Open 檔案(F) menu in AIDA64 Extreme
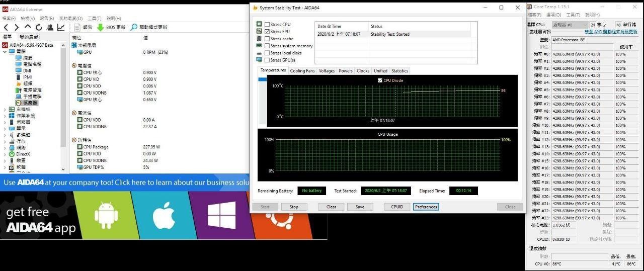 pyautogui.click(x=10, y=18)
